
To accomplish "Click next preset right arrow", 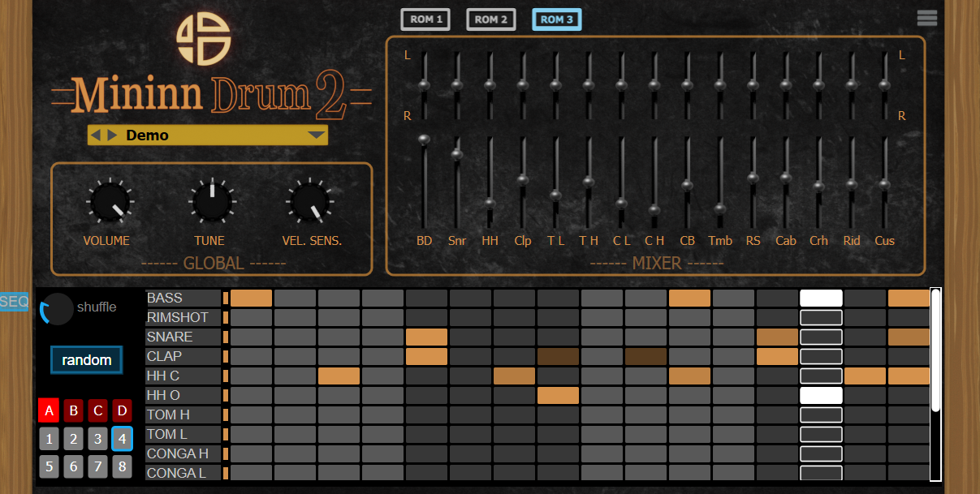I will pos(112,135).
